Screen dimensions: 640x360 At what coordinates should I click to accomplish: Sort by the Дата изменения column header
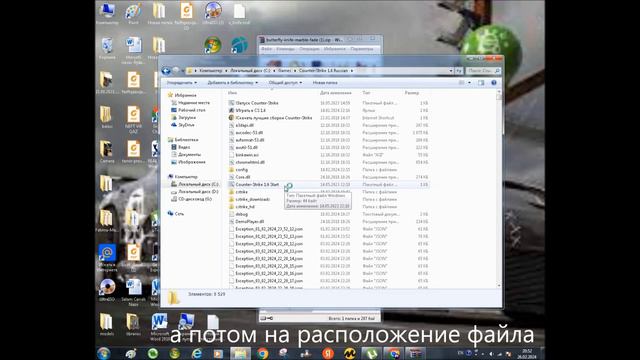[x=336, y=93]
